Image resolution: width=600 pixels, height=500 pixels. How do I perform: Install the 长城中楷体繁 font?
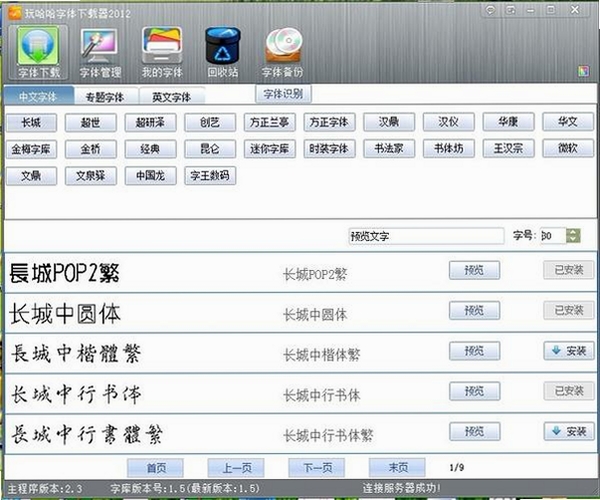point(569,351)
